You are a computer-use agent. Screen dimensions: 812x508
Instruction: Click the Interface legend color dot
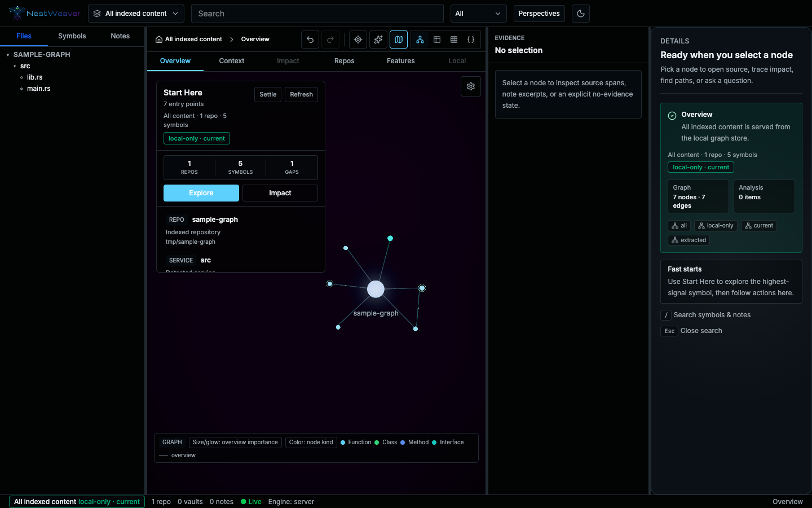click(x=434, y=443)
